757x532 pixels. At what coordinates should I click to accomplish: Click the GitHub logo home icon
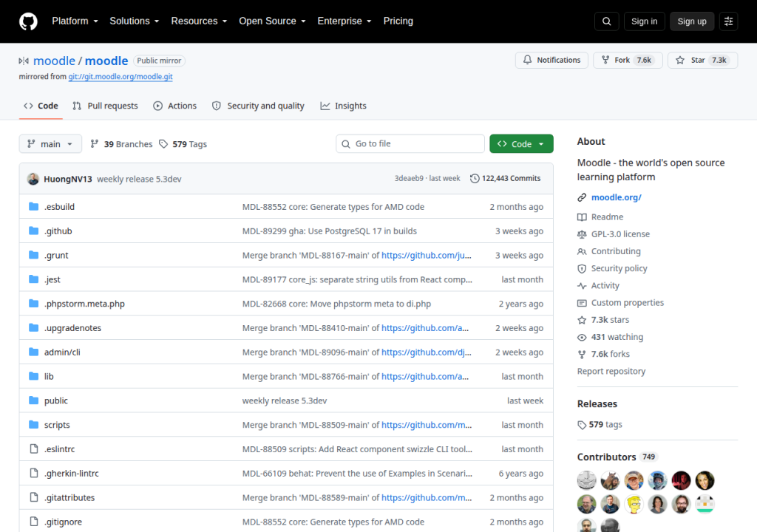click(x=28, y=21)
